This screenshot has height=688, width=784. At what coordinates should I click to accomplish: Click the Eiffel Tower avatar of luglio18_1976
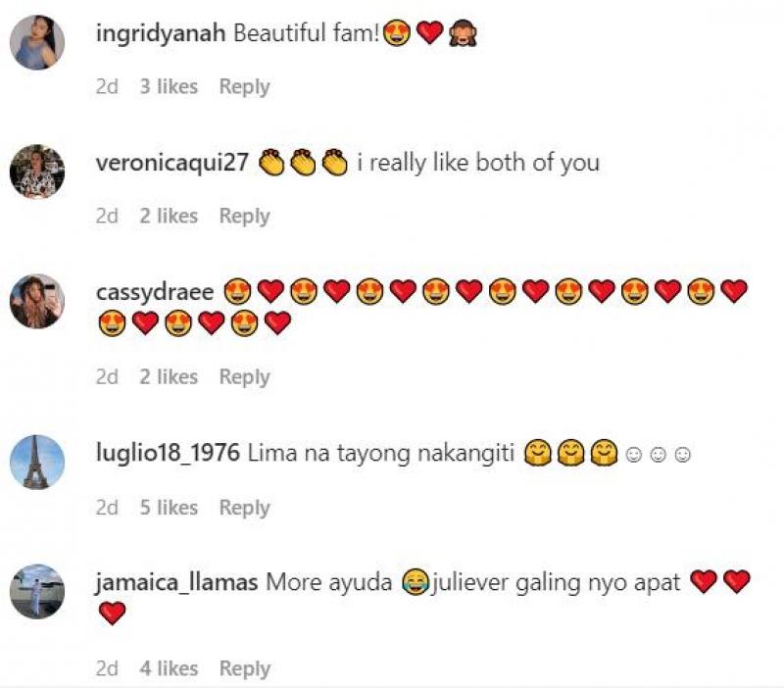[x=37, y=462]
